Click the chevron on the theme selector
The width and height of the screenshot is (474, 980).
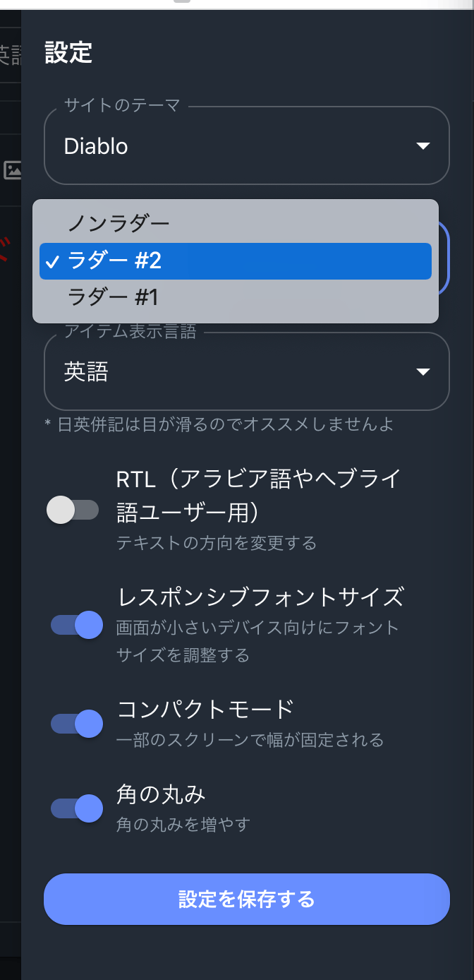pos(422,145)
